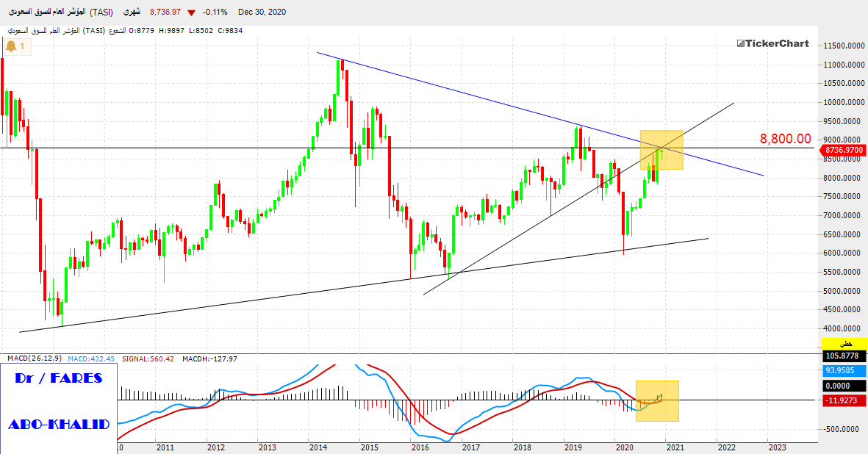This screenshot has height=454, width=868.
Task: Click the red 8736.9700 price tag
Action: click(x=844, y=150)
